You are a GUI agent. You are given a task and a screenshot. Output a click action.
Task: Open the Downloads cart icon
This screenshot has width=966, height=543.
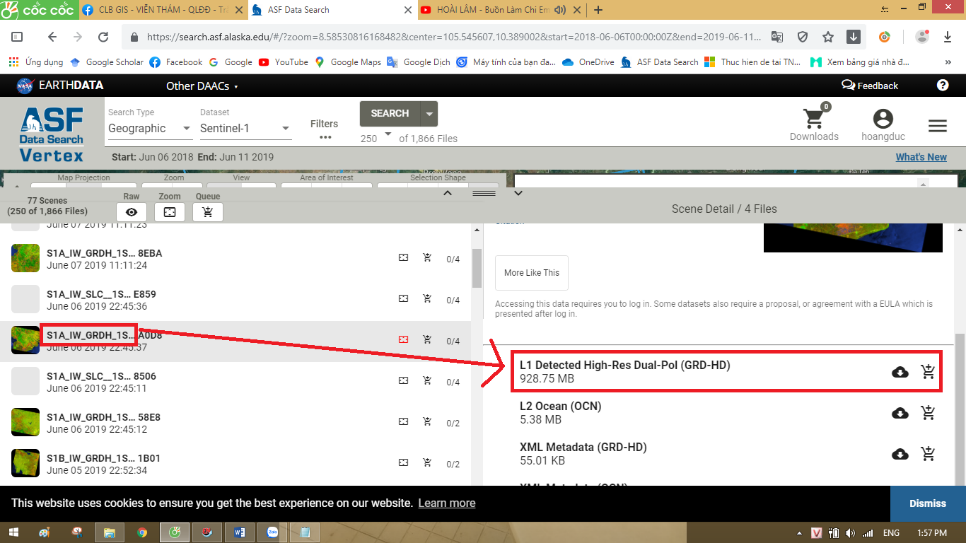[x=813, y=118]
